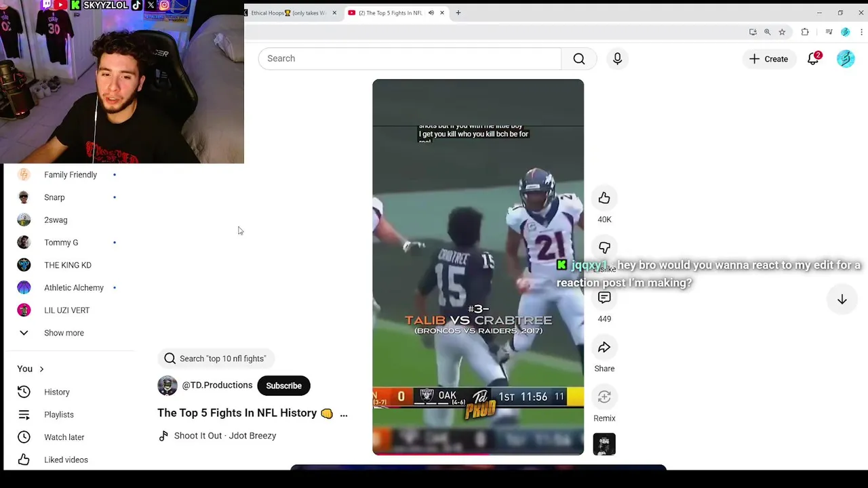Open browser zoom magnifier icon
868x488 pixels.
point(767,32)
